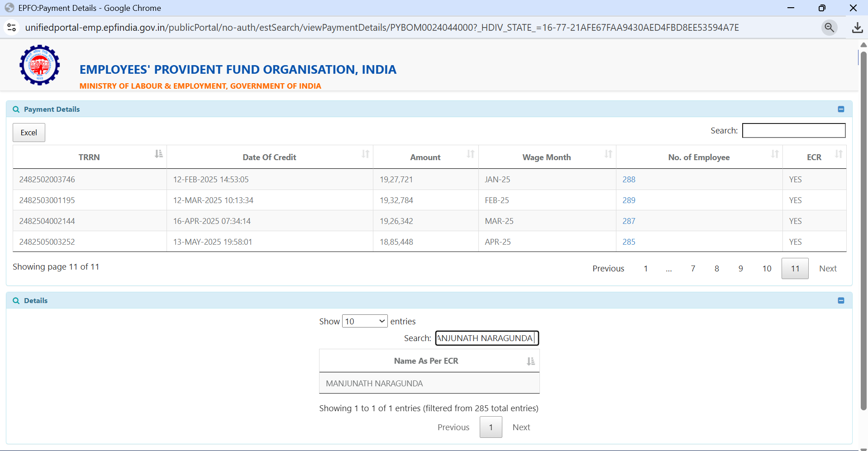The image size is (868, 451).
Task: Open the 285 employees link for APR-25
Action: 629,242
